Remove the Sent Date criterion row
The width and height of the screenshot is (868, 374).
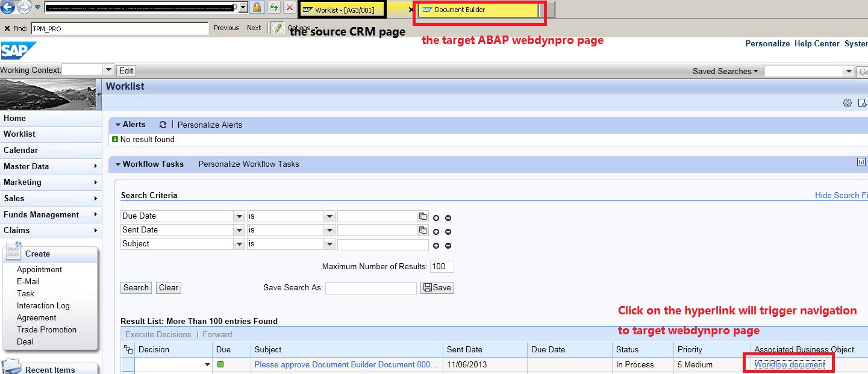[x=448, y=232]
